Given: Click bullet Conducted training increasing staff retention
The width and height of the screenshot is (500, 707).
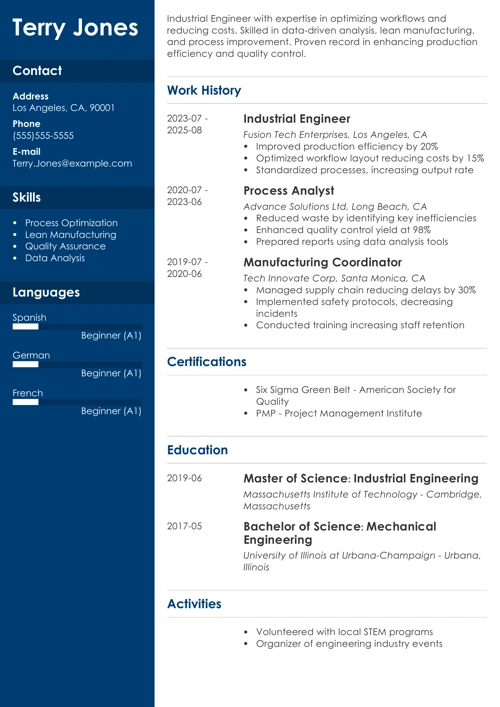Looking at the screenshot, I should 360,325.
